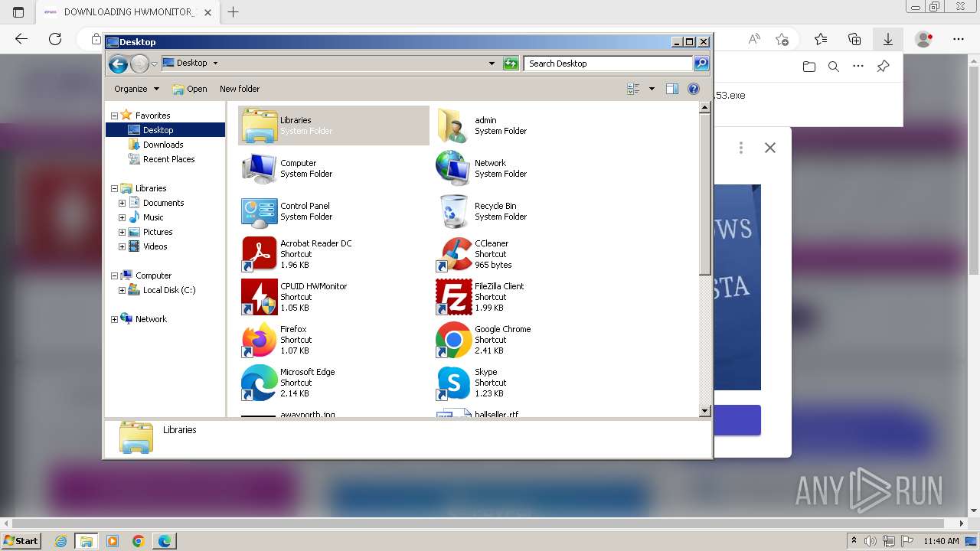The image size is (980, 551).
Task: Click the search magnifier icon in Explorer
Action: click(701, 64)
